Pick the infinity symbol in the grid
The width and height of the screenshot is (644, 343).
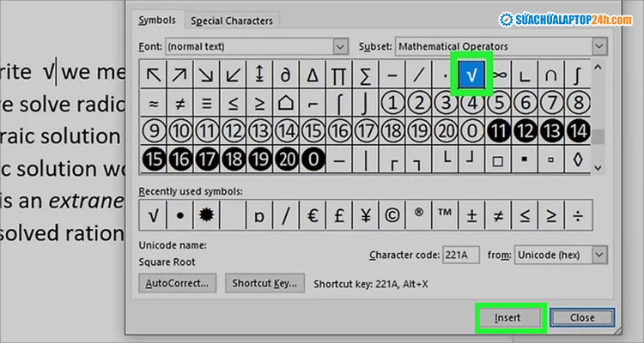498,75
